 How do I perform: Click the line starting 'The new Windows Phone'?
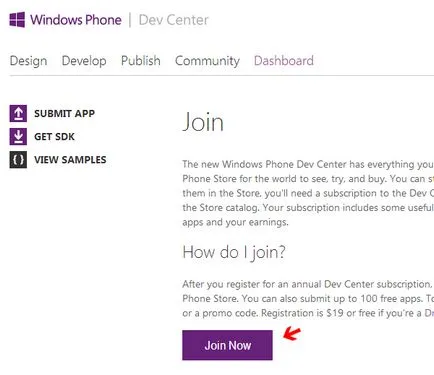(308, 164)
